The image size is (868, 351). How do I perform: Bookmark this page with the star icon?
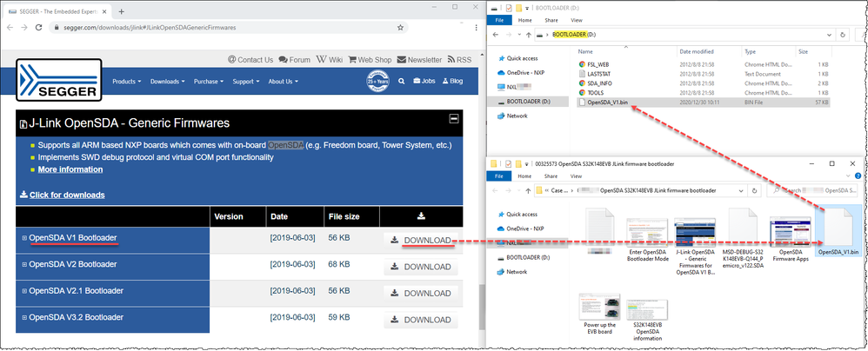(400, 27)
